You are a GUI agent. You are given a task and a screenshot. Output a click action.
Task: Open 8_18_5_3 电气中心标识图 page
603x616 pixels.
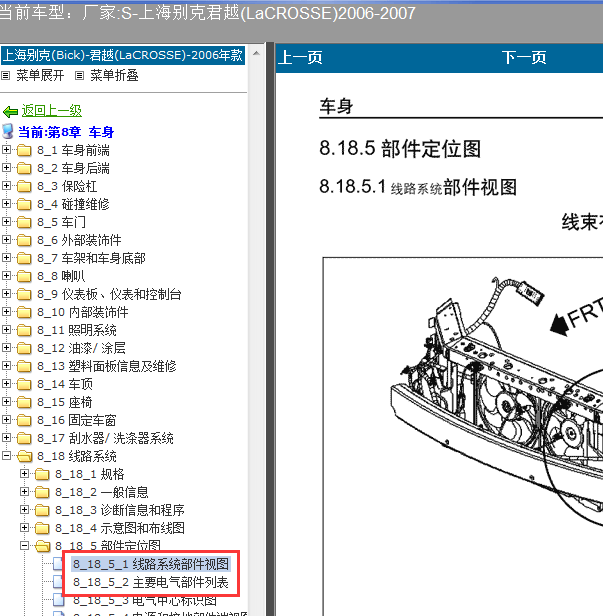point(145,600)
